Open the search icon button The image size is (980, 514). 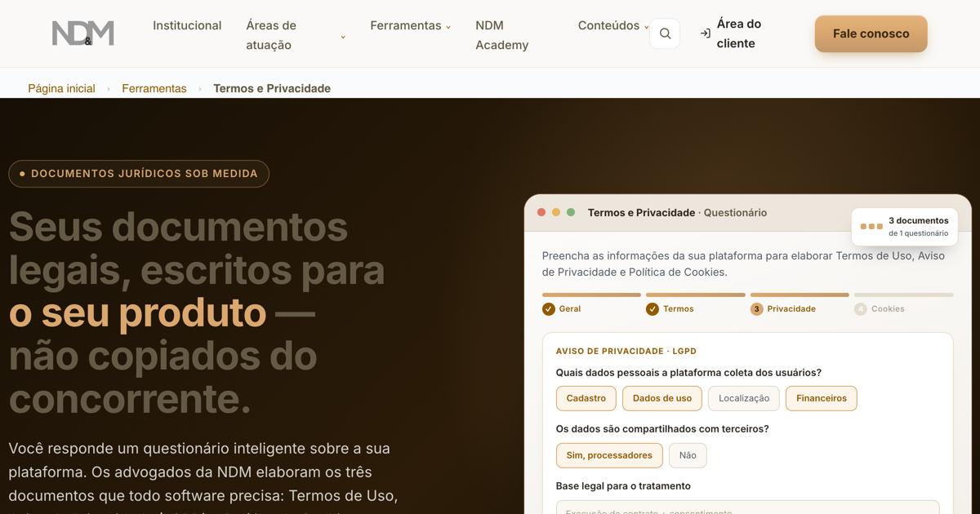tap(665, 33)
